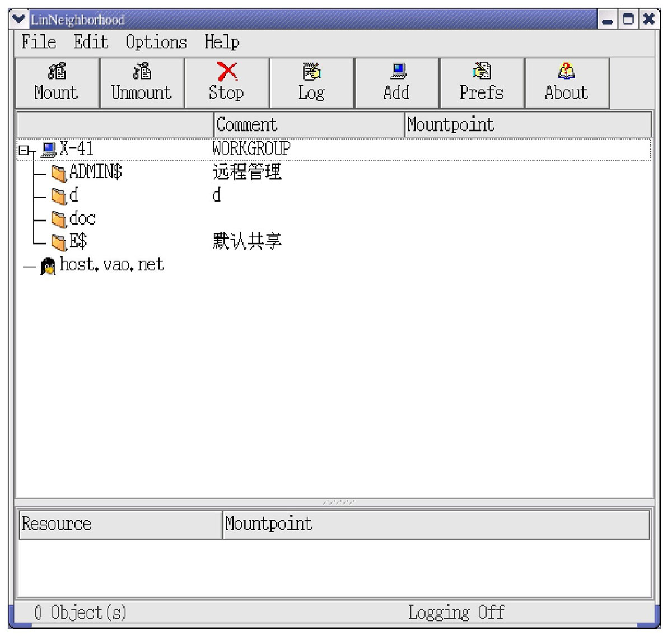Click the WORKGROUP comment text

tap(251, 148)
